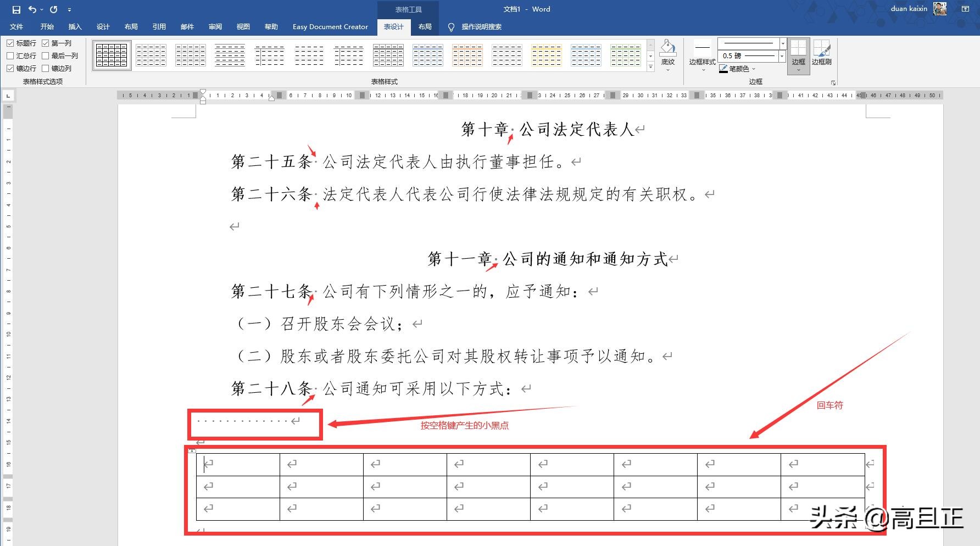Click the Undo icon on Quick Access Toolbar
This screenshot has height=546, width=980.
click(x=32, y=9)
